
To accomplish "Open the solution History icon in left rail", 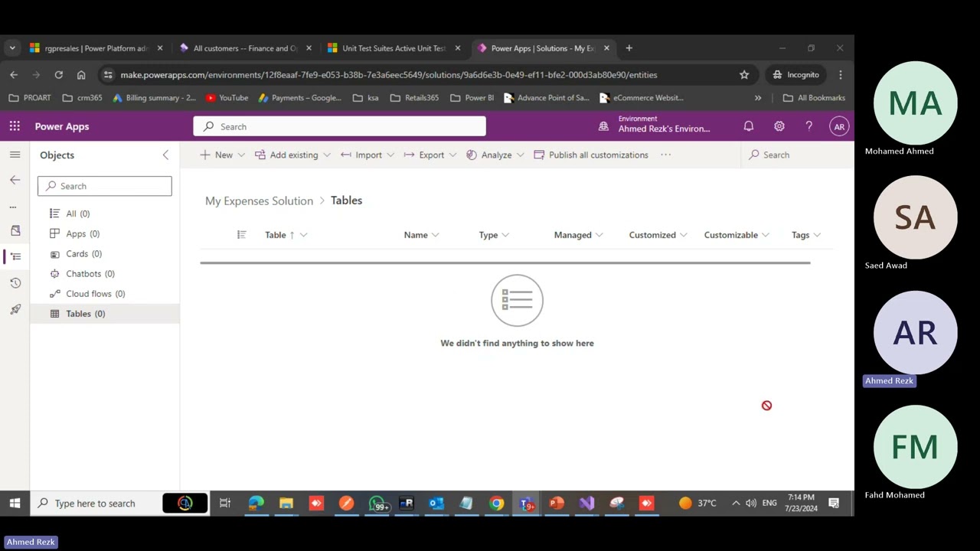I will coord(15,283).
